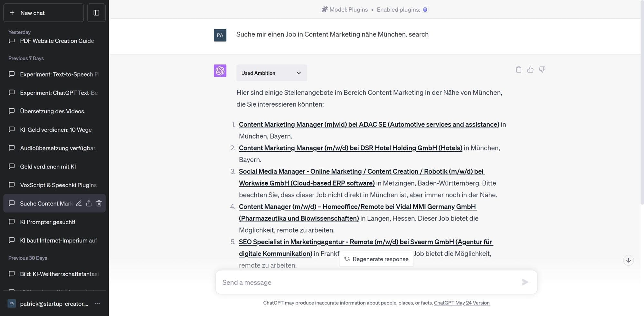The image size is (644, 316).
Task: Open Übersetzung des Videos chat
Action: click(x=54, y=111)
